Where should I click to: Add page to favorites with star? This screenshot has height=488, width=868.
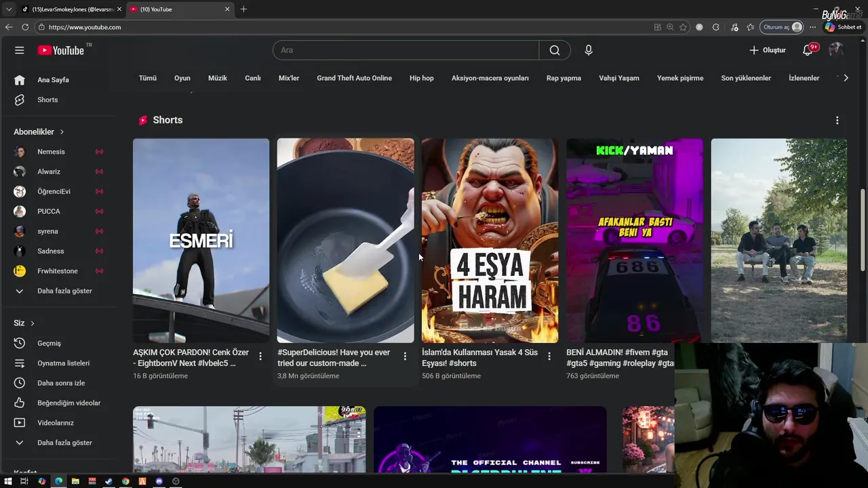click(x=683, y=27)
